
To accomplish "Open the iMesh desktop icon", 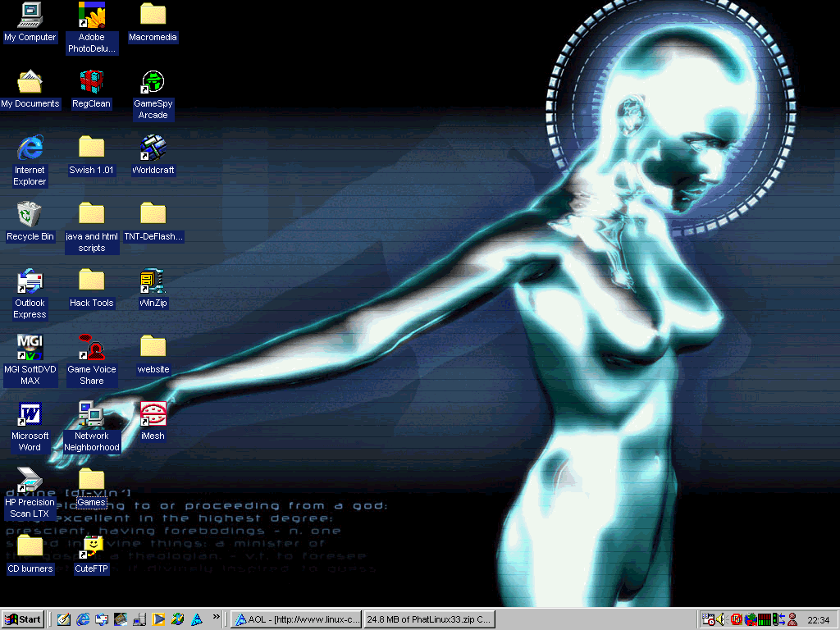I will 153,414.
